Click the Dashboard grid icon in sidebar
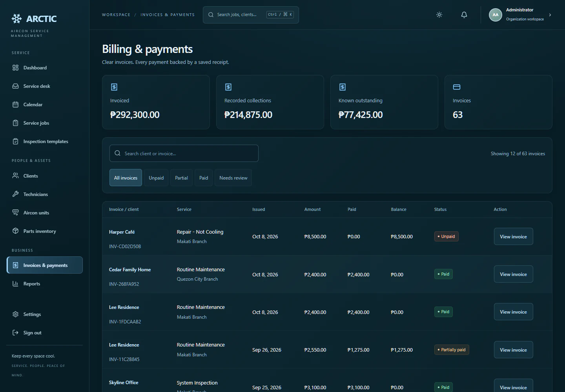Screen dimensions: 565x392 click(x=15, y=67)
